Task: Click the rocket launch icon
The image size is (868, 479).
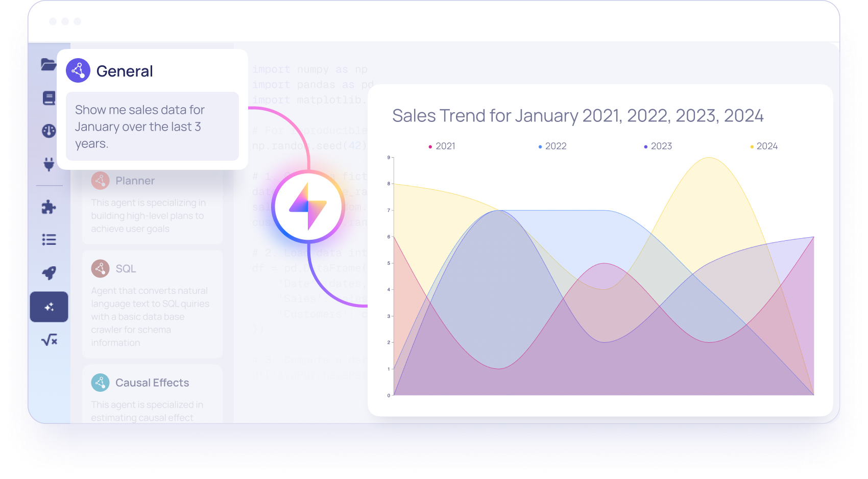Action: [x=49, y=273]
